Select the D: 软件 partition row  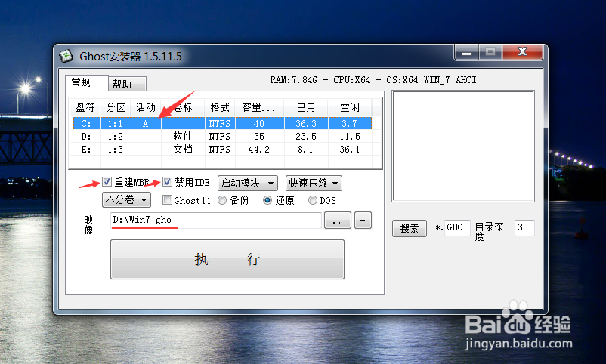[223, 137]
